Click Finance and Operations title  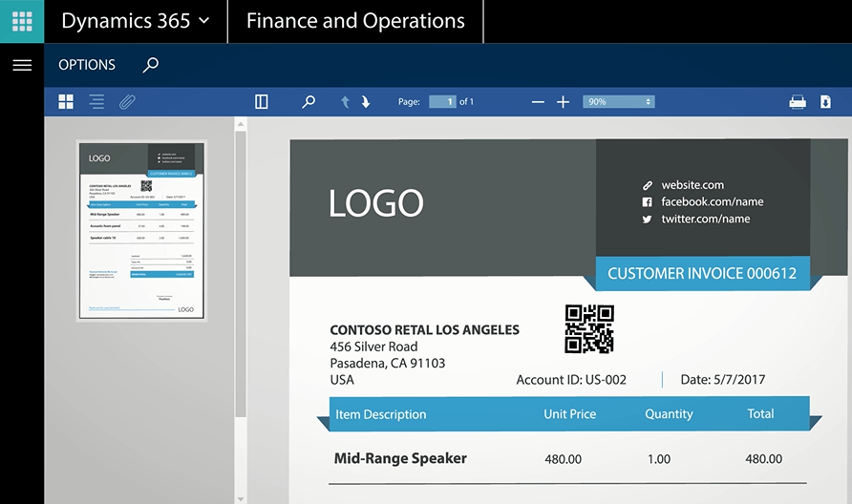pyautogui.click(x=355, y=21)
